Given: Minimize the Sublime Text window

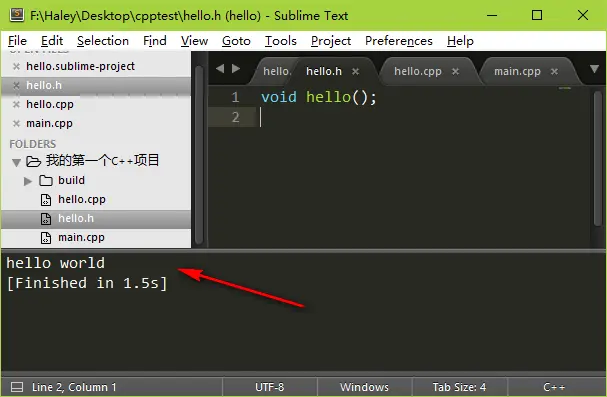Looking at the screenshot, I should point(492,15).
